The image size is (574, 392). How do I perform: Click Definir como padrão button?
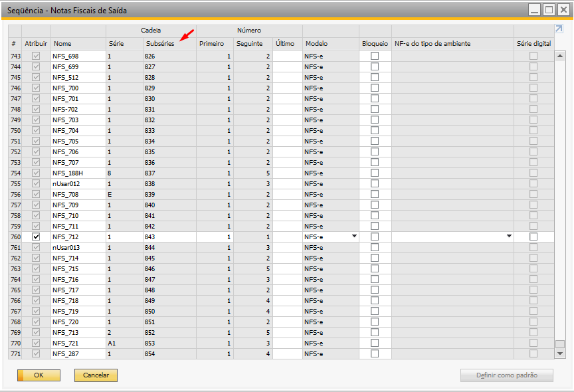[x=506, y=375]
